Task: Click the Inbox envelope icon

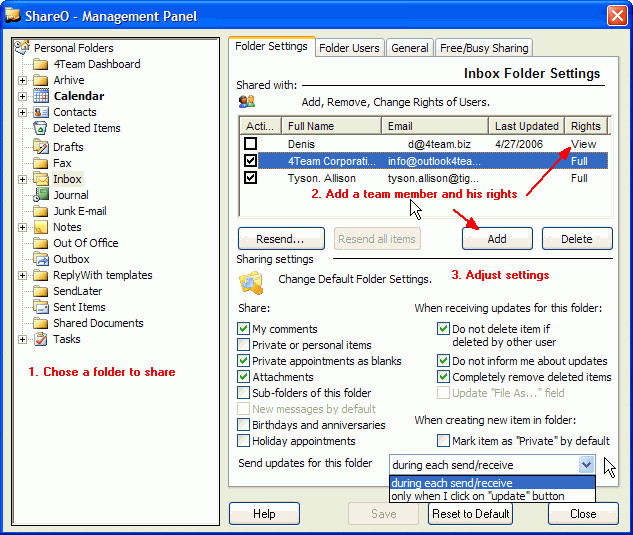Action: 40,178
